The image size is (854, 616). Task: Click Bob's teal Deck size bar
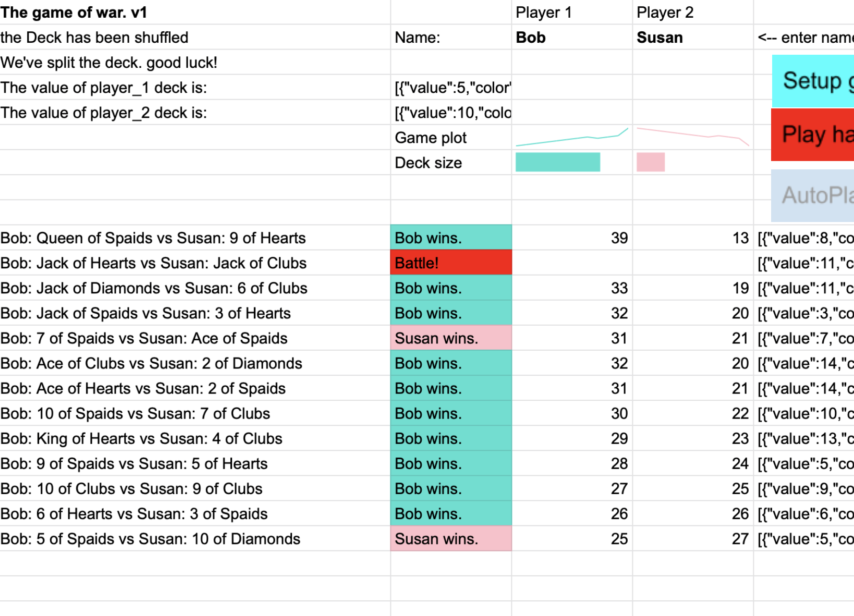point(557,162)
